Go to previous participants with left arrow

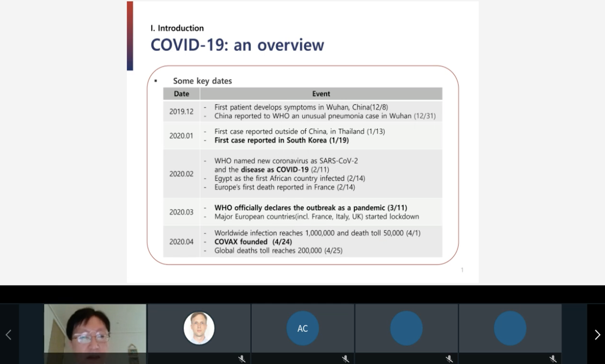[x=9, y=335]
